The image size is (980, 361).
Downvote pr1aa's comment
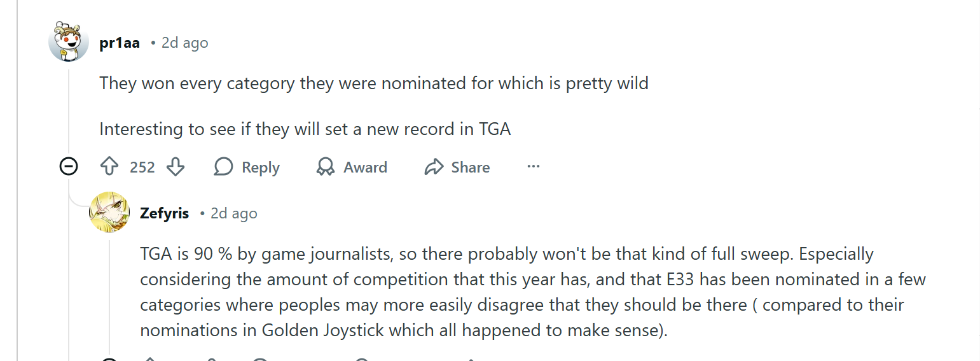click(175, 167)
